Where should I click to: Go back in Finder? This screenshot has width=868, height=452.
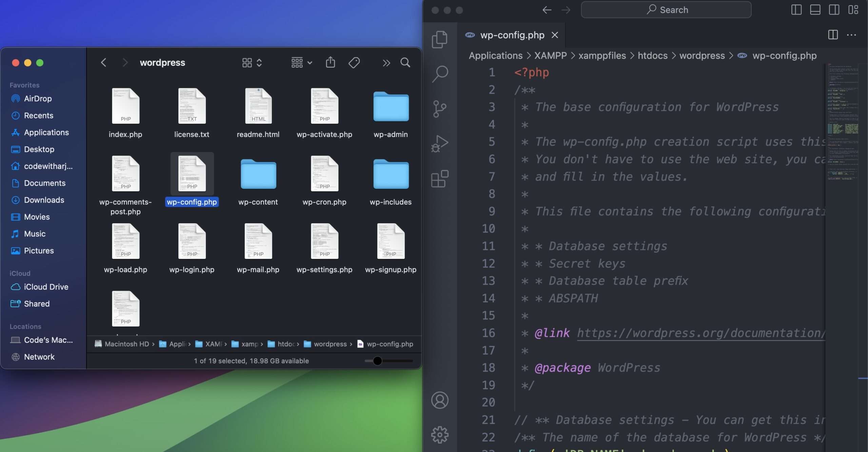pos(104,62)
